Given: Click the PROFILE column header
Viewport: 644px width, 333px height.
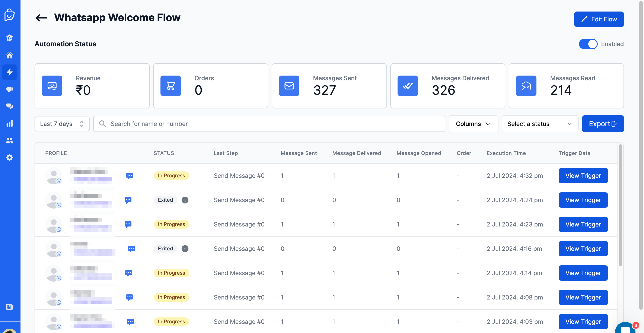Looking at the screenshot, I should coord(56,153).
